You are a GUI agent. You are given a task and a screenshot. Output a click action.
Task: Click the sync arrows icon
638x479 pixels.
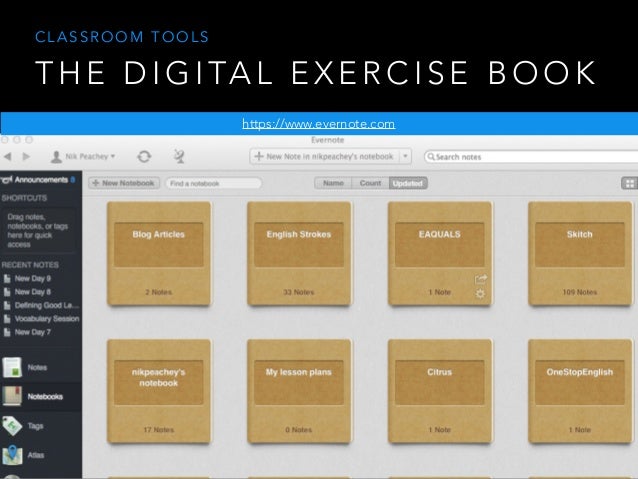(x=144, y=156)
